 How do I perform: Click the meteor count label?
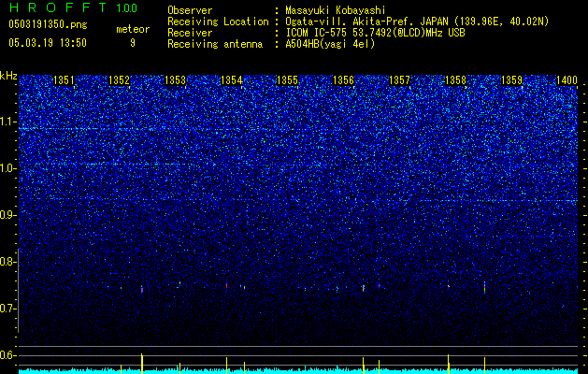[133, 29]
